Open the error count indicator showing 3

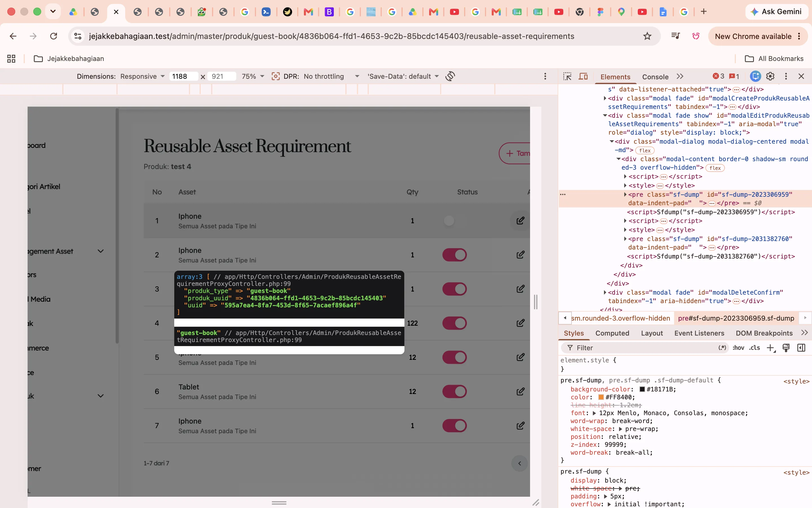click(718, 76)
